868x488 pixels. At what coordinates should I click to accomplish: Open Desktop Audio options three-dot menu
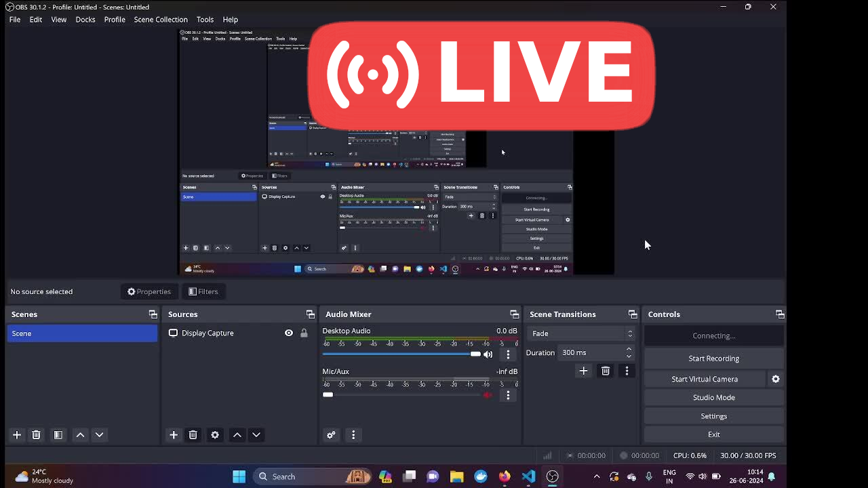(508, 354)
